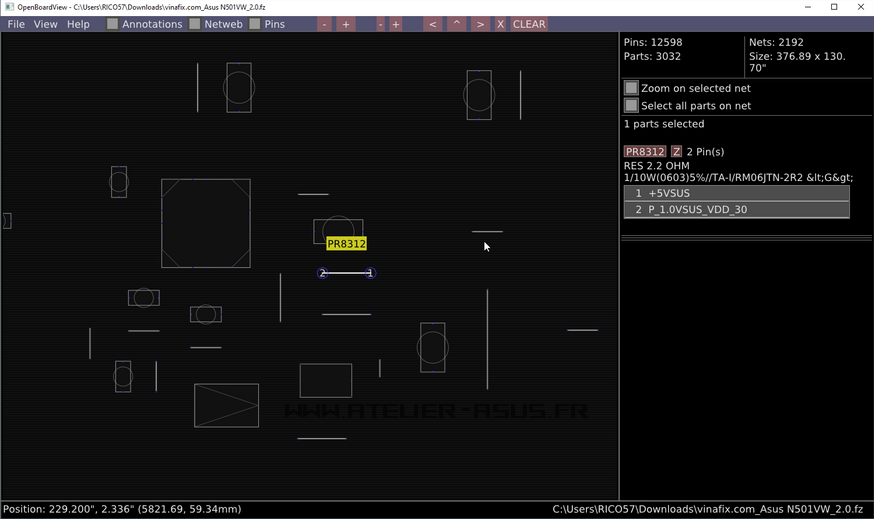The width and height of the screenshot is (874, 519).
Task: Click the Position readout in status bar
Action: pyautogui.click(x=122, y=509)
